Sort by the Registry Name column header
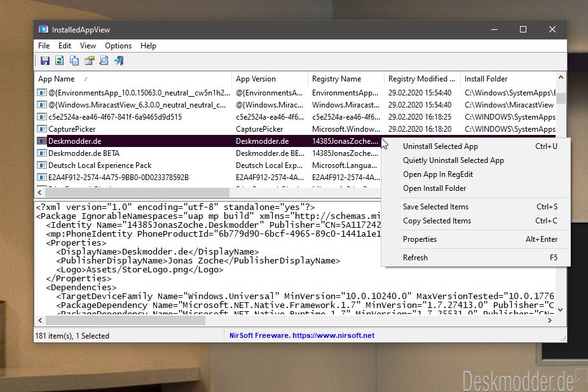Image resolution: width=588 pixels, height=392 pixels. pos(346,79)
